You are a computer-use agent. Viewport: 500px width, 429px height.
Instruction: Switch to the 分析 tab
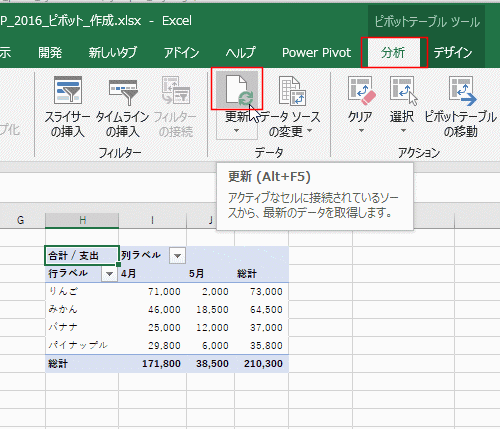pyautogui.click(x=393, y=52)
